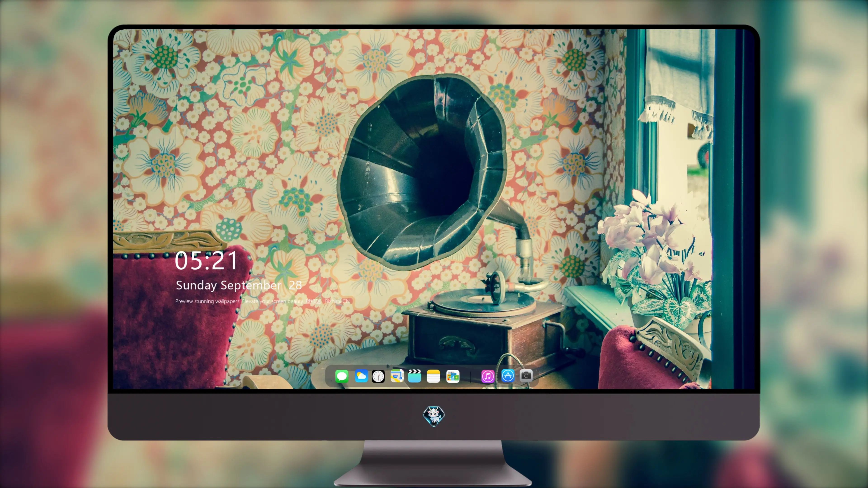This screenshot has height=488, width=868.
Task: Open the Notes app in the dock
Action: [433, 376]
